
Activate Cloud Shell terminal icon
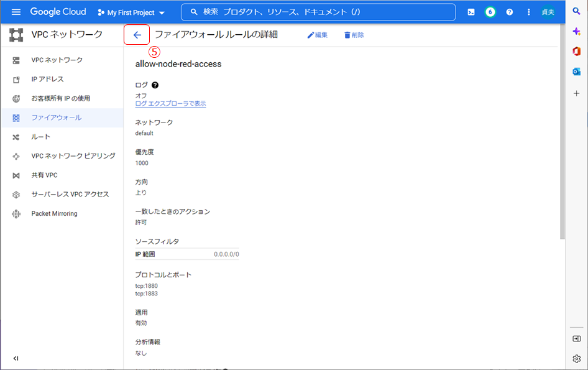471,12
